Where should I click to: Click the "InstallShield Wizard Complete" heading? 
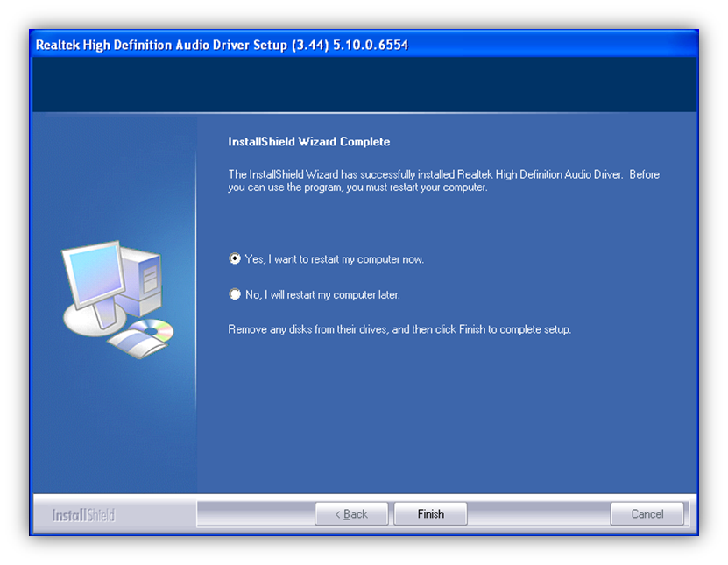point(308,142)
